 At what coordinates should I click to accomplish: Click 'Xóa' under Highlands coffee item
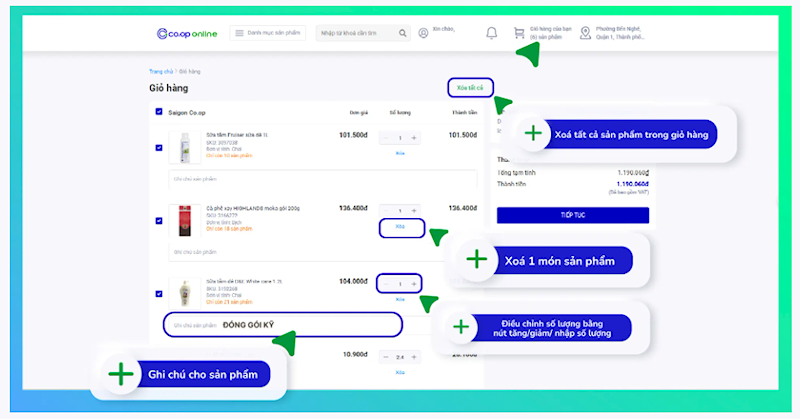pyautogui.click(x=401, y=227)
